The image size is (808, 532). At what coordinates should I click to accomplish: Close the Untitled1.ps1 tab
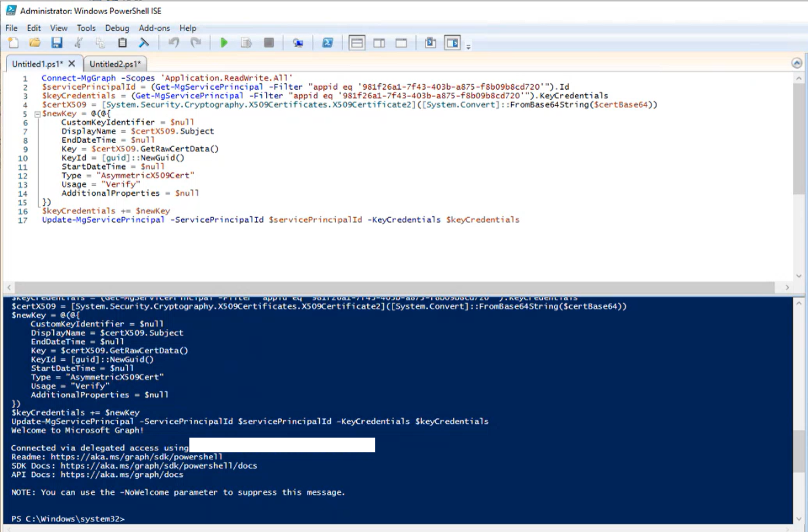72,63
